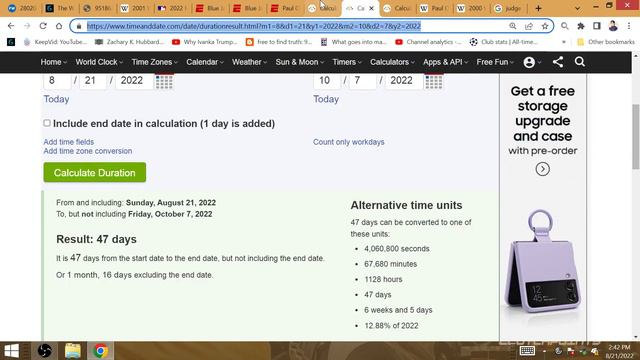Expand the Home menu
This screenshot has width=640, height=360.
53,62
